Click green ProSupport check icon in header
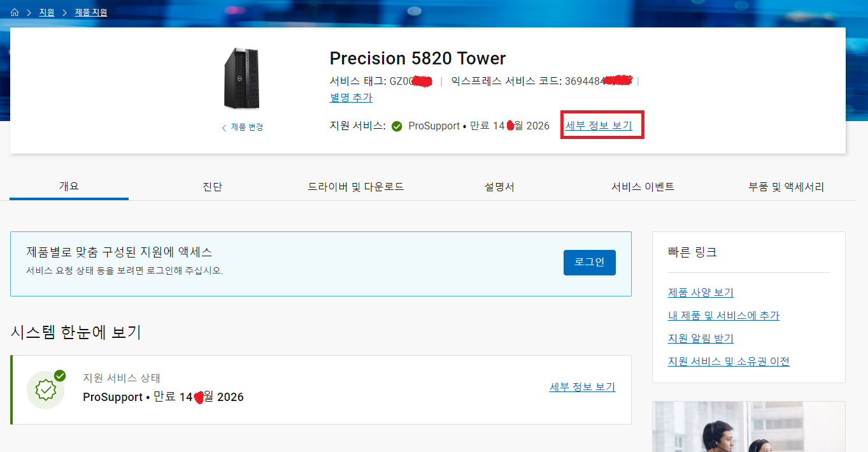868x452 pixels. tap(397, 126)
